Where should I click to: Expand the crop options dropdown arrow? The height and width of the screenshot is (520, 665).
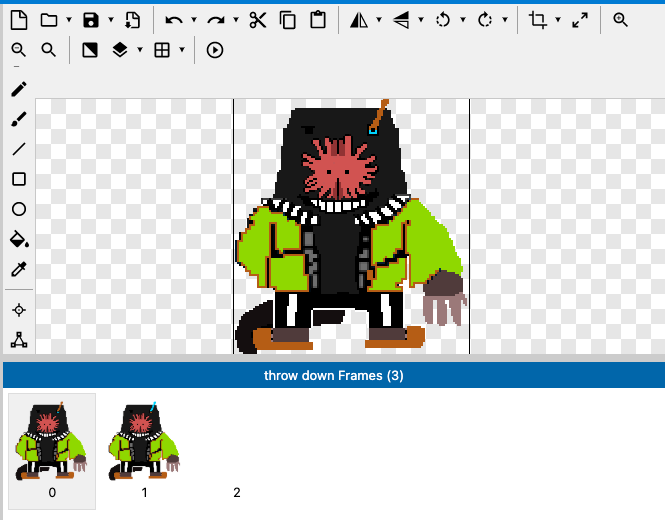(x=558, y=20)
